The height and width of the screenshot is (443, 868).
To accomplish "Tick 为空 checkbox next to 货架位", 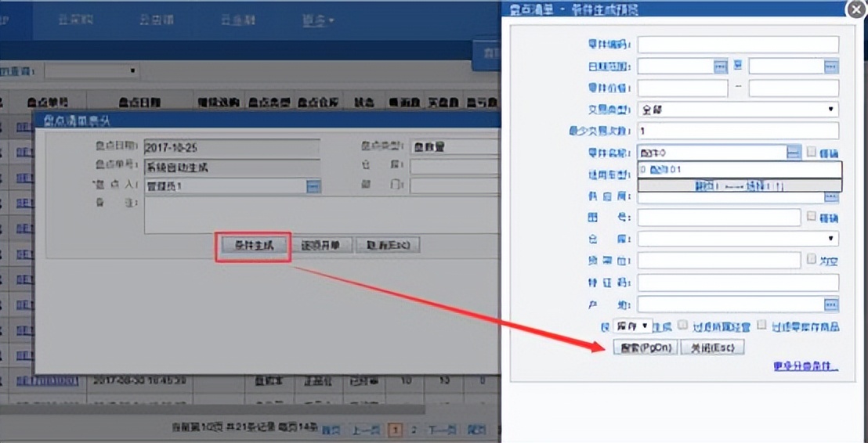I will click(811, 259).
